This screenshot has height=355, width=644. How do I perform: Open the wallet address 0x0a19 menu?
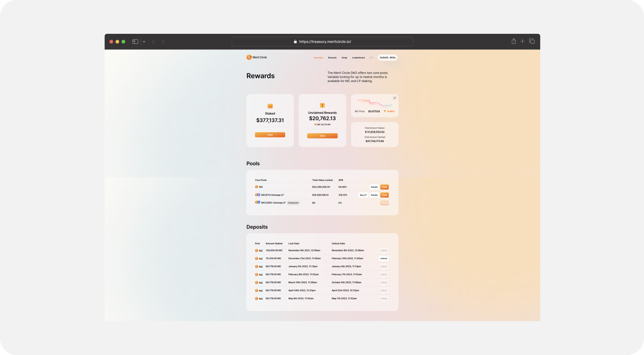pyautogui.click(x=387, y=57)
